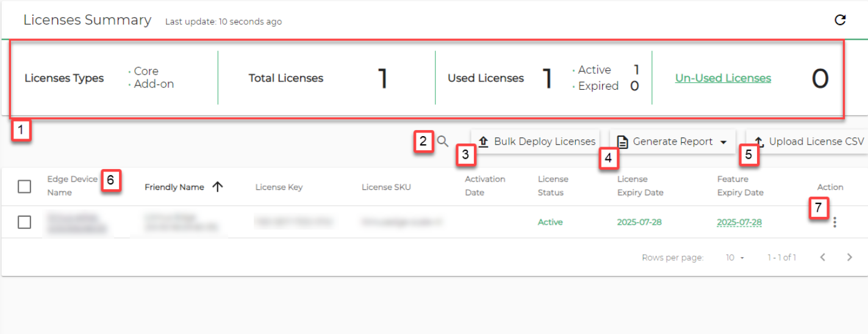
Task: Click the Expired count label
Action: point(598,86)
